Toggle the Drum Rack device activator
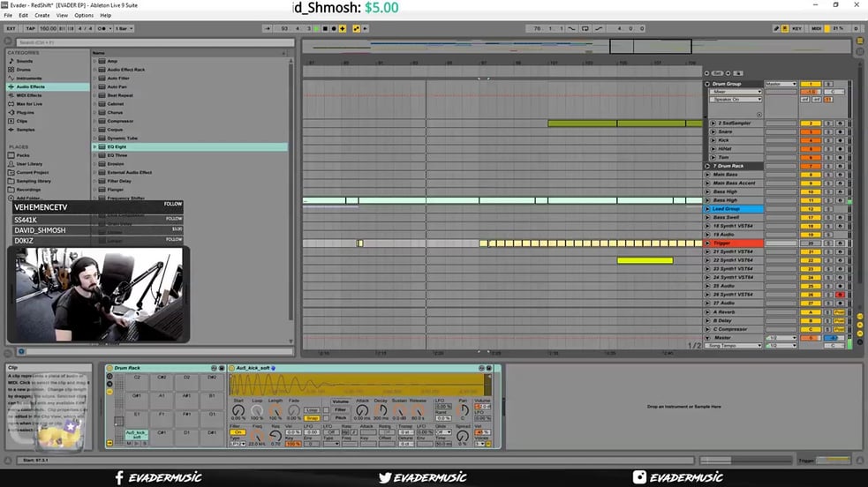This screenshot has width=868, height=487. 109,368
